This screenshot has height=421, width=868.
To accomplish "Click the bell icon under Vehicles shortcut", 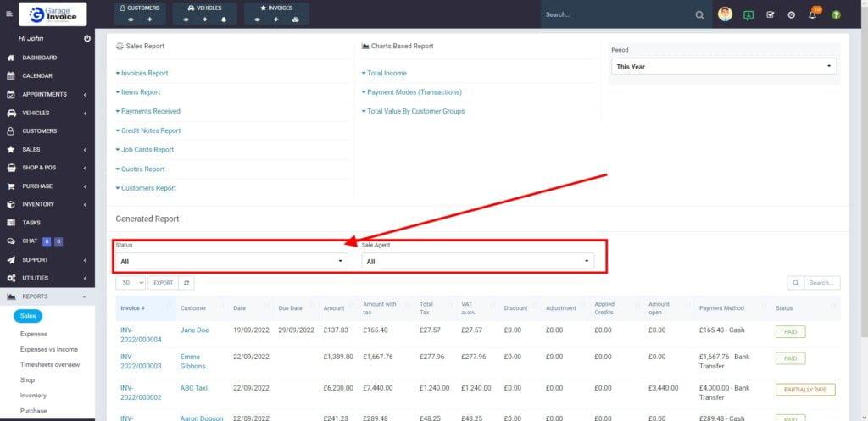I will click(x=225, y=19).
